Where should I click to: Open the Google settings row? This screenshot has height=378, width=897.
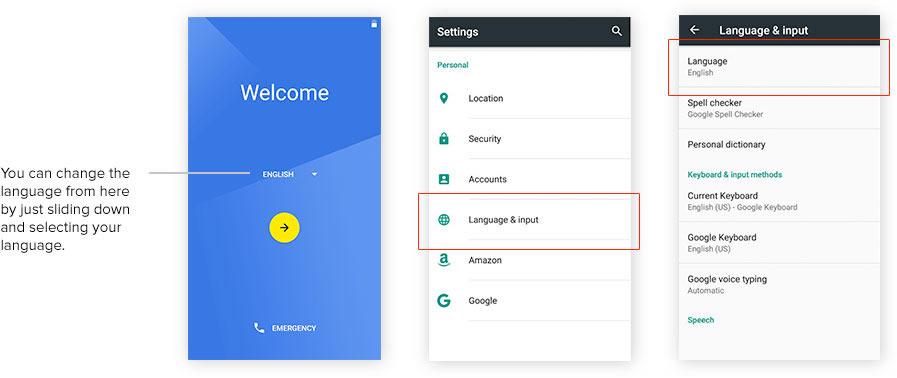pyautogui.click(x=530, y=301)
